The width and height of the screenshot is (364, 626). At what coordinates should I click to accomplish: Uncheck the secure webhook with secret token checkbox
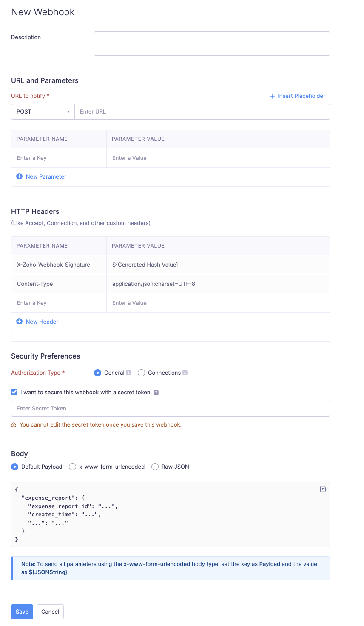14,392
